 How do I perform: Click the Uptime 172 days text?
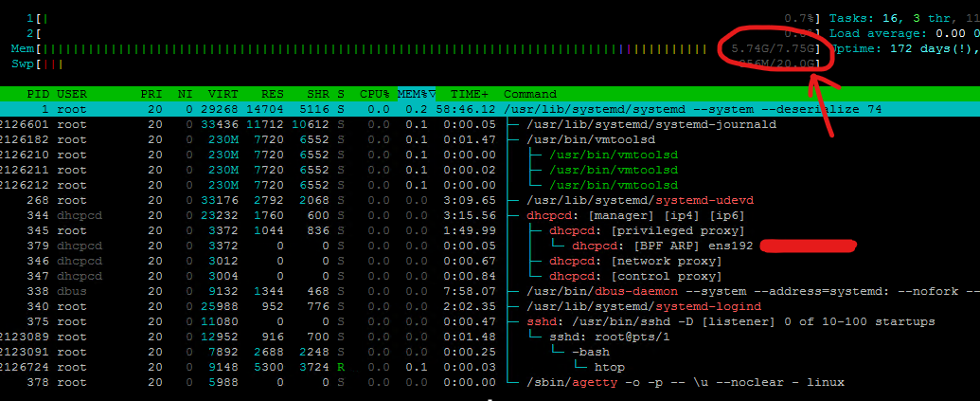[904, 48]
